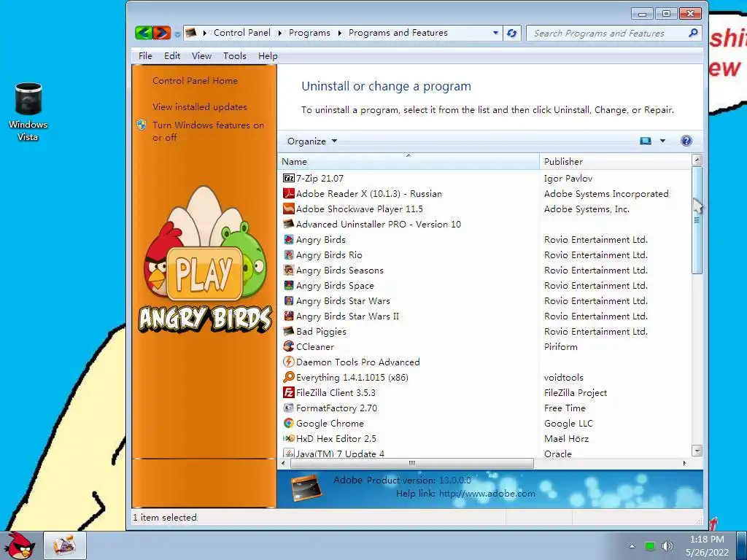Image resolution: width=747 pixels, height=560 pixels.
Task: Show hidden tray icons arrow
Action: pyautogui.click(x=632, y=545)
